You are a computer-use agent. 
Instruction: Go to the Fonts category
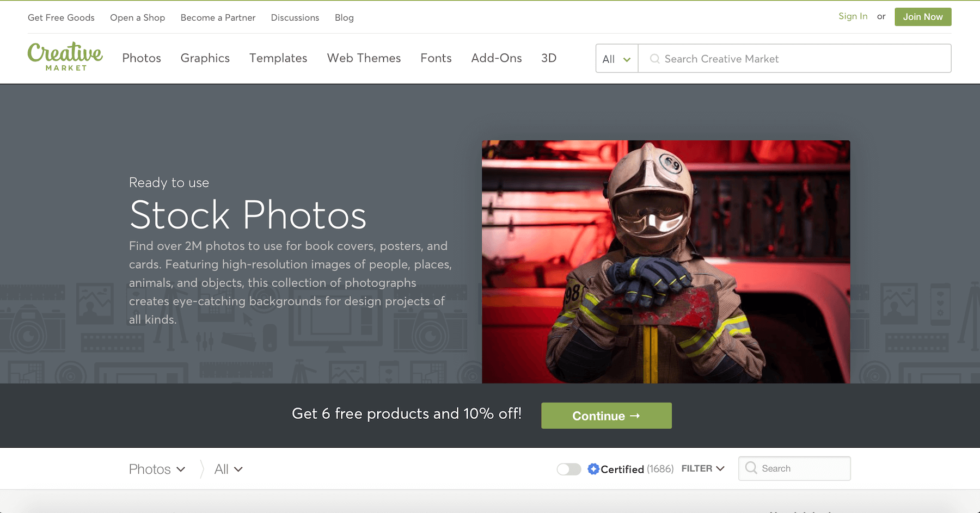[436, 58]
